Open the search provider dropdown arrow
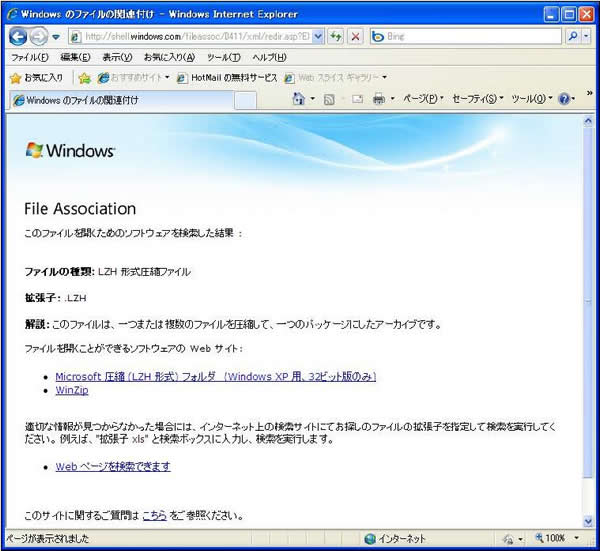This screenshot has width=600, height=551. click(x=586, y=36)
